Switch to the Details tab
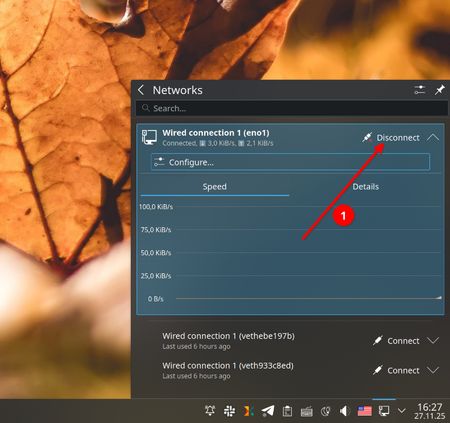 [366, 187]
